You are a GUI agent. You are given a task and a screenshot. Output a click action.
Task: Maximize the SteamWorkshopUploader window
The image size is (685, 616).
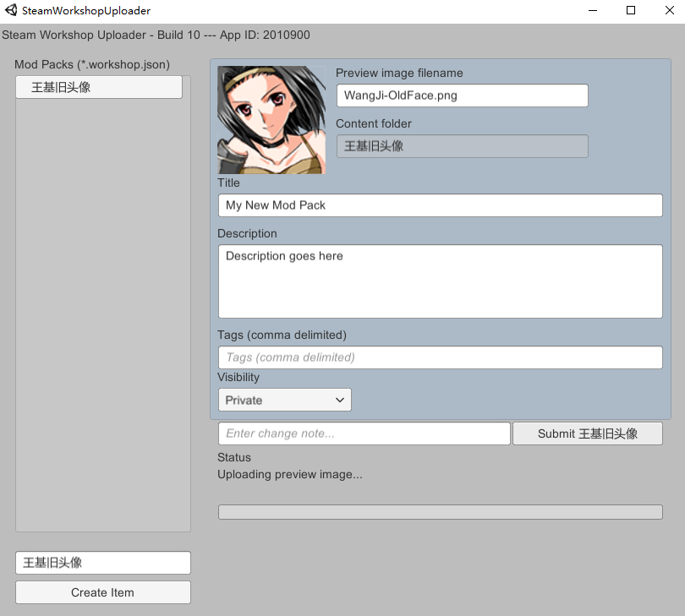pyautogui.click(x=631, y=10)
